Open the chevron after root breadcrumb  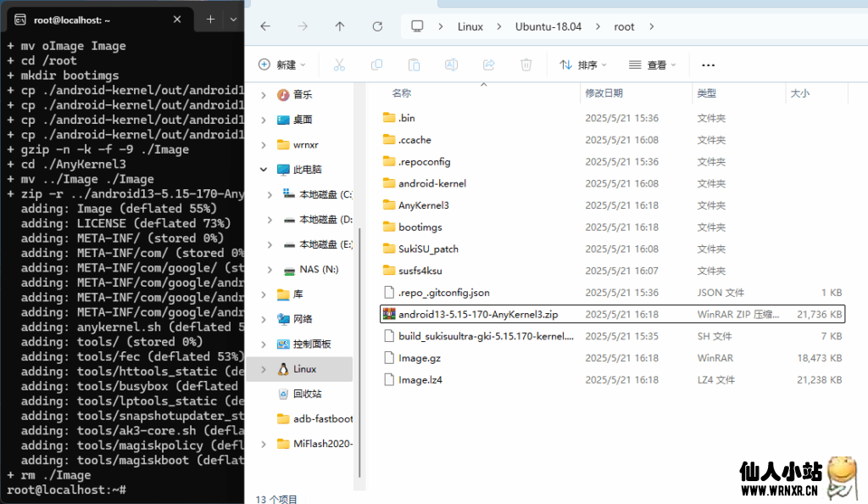652,26
